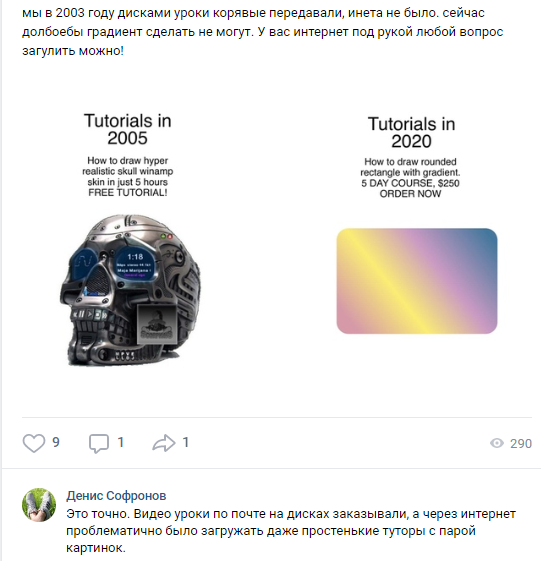Open the metallic skull winamp skin picture
Viewport: 541px width, 561px height.
(130, 290)
